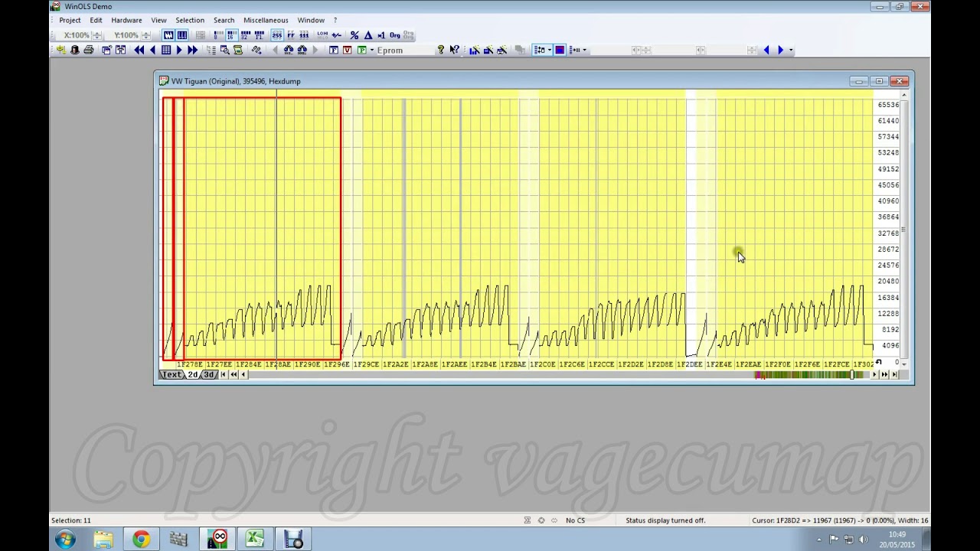Toggle the 16-bit data view
Screen dimensions: 980x551
coord(232,35)
